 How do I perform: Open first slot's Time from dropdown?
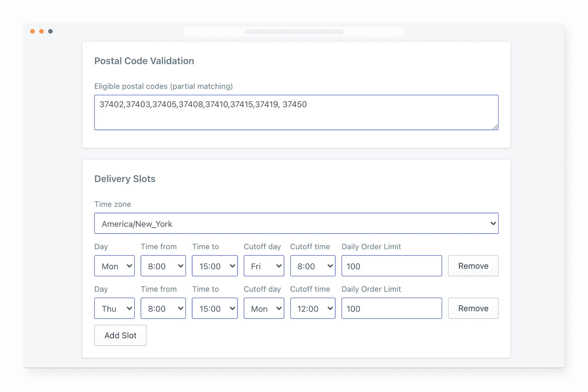coord(163,266)
